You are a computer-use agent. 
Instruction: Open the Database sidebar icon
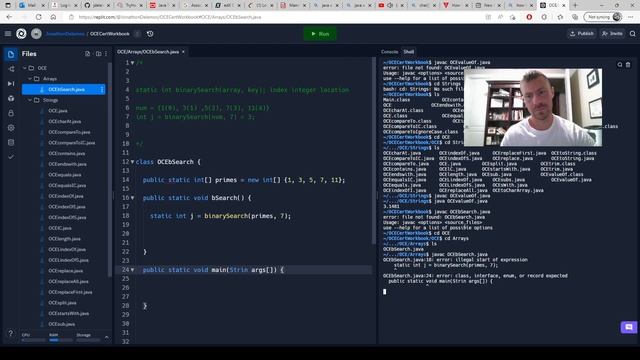pos(11,142)
